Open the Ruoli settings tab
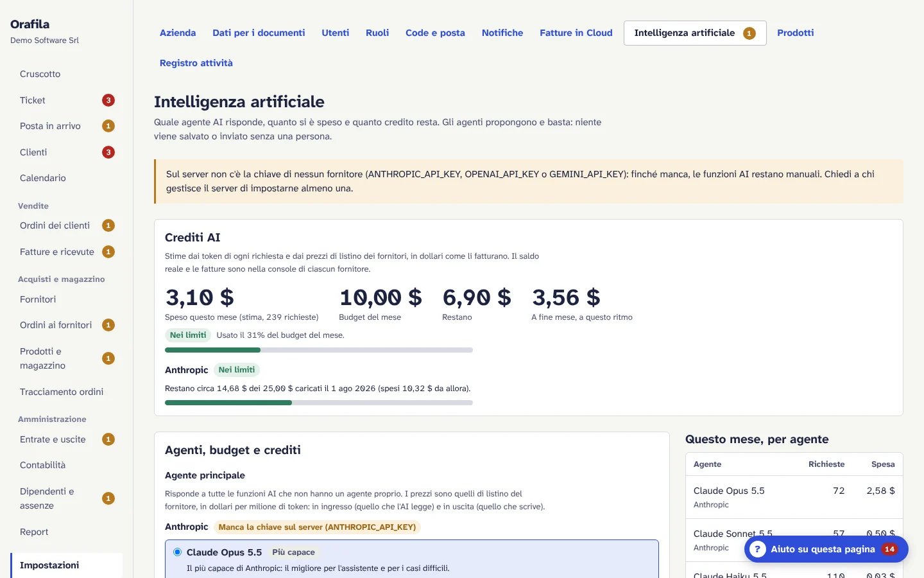 click(377, 33)
